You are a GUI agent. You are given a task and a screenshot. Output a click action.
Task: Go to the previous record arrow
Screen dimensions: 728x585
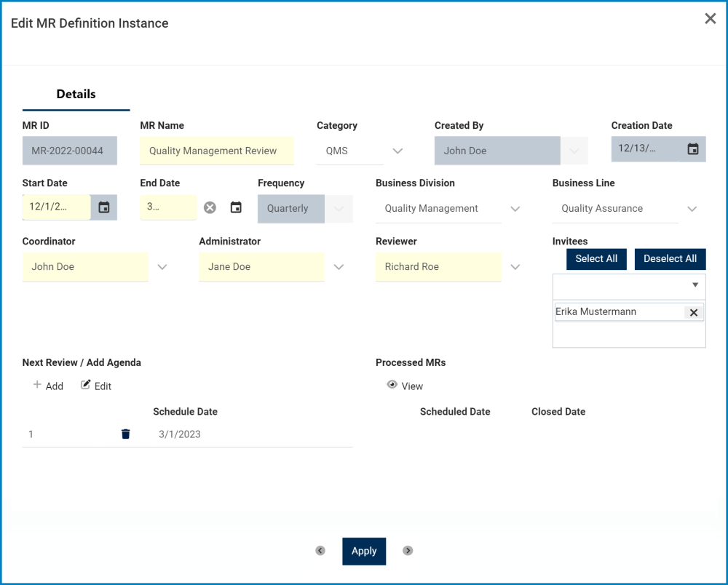coord(320,551)
